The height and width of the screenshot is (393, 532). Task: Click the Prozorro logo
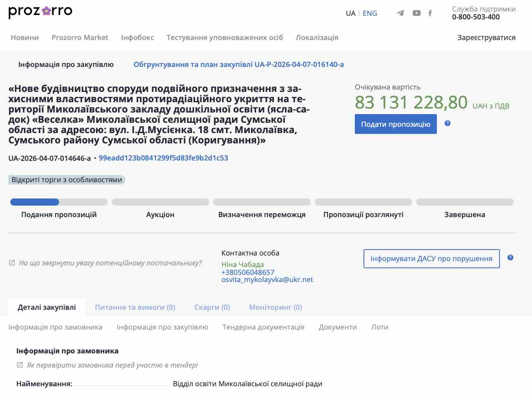(40, 11)
